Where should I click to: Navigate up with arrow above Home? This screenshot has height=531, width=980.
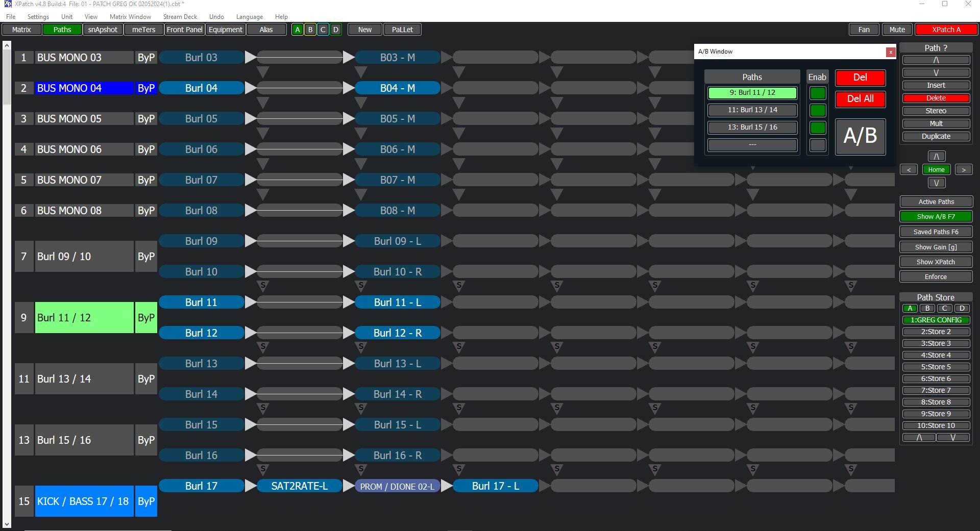click(936, 157)
